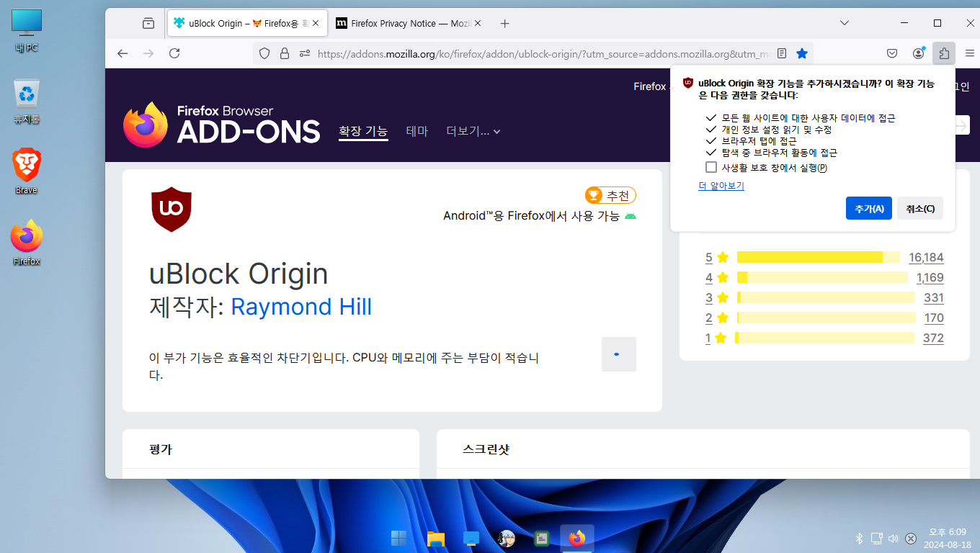Screen dimensions: 980x553
Task: Expand the list all tabs dropdown arrow
Action: pyautogui.click(x=845, y=23)
